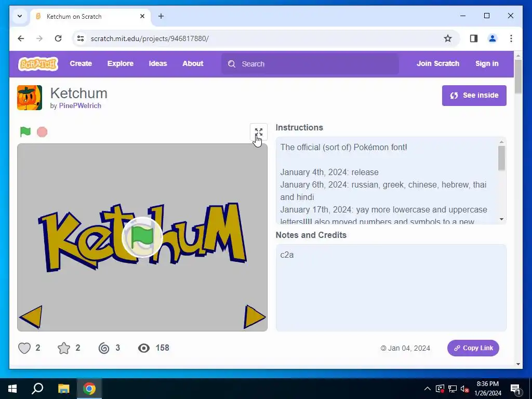Enter full screen mode for the project
Screen dimensions: 532x399
tap(259, 132)
